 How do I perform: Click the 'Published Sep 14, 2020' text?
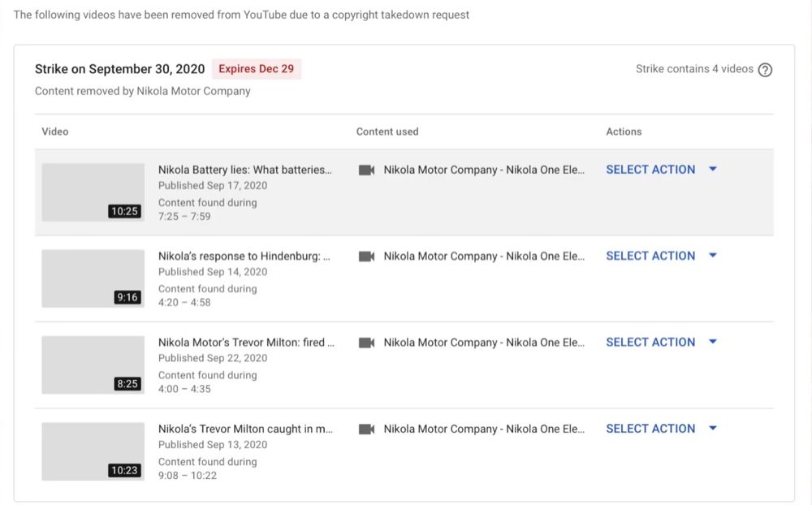click(213, 272)
